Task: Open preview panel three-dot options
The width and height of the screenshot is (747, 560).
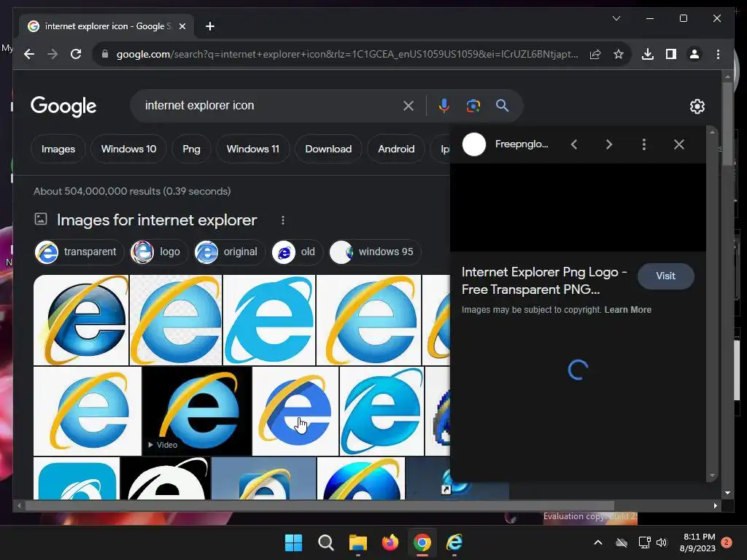Action: (644, 144)
